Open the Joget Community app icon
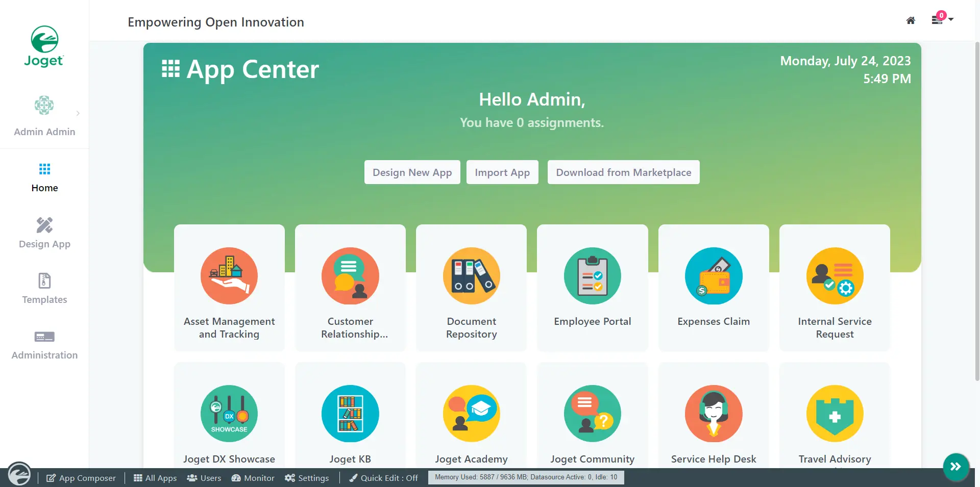This screenshot has width=980, height=487. pyautogui.click(x=593, y=414)
